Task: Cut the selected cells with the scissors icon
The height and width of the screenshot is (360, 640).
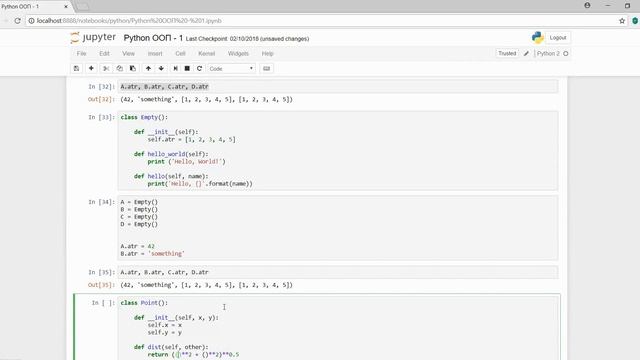Action: point(106,69)
